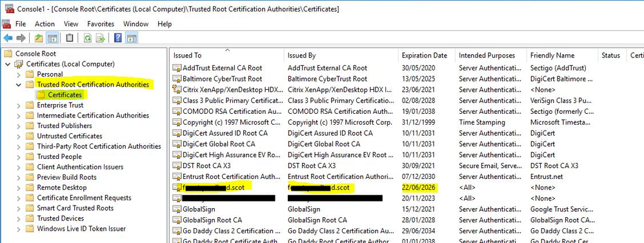This screenshot has height=243, width=644.
Task: Select Windows Live ID Token Issuer in tree
Action: click(x=81, y=229)
